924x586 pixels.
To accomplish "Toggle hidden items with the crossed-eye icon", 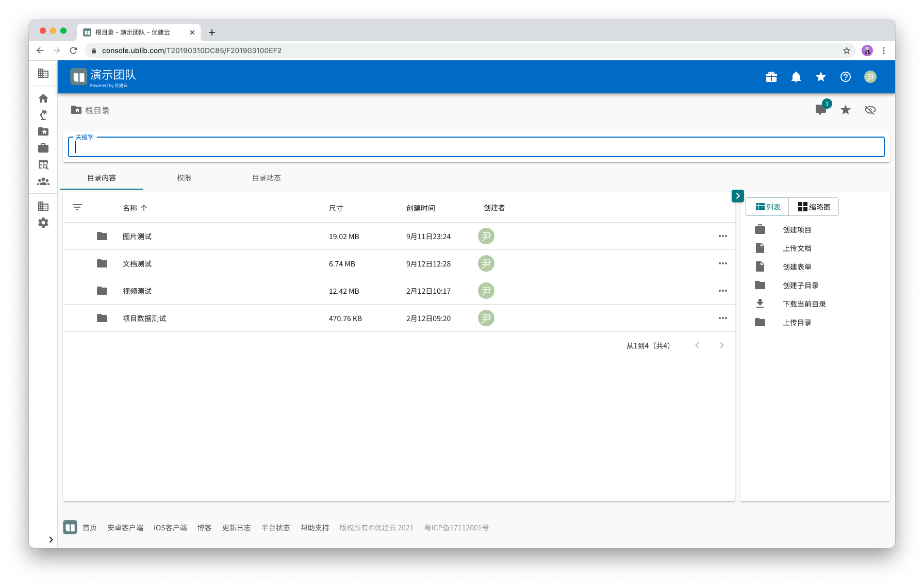I will tap(870, 110).
